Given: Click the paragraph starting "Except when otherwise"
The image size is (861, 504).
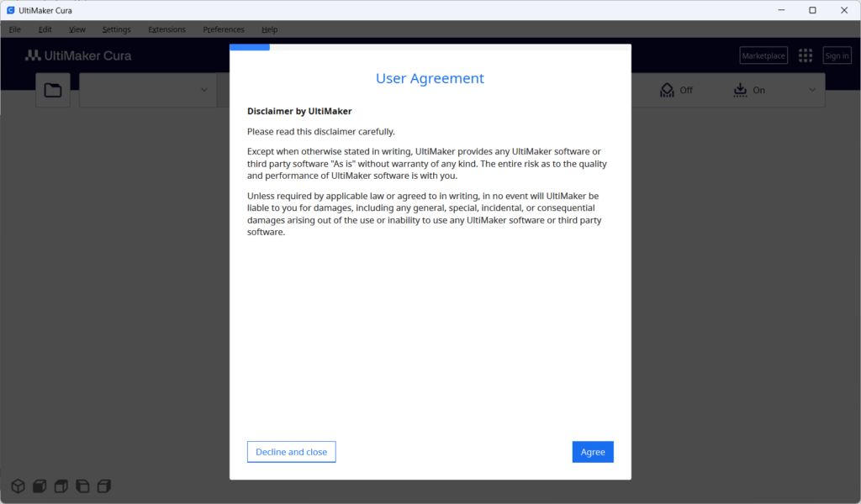Looking at the screenshot, I should [x=427, y=164].
